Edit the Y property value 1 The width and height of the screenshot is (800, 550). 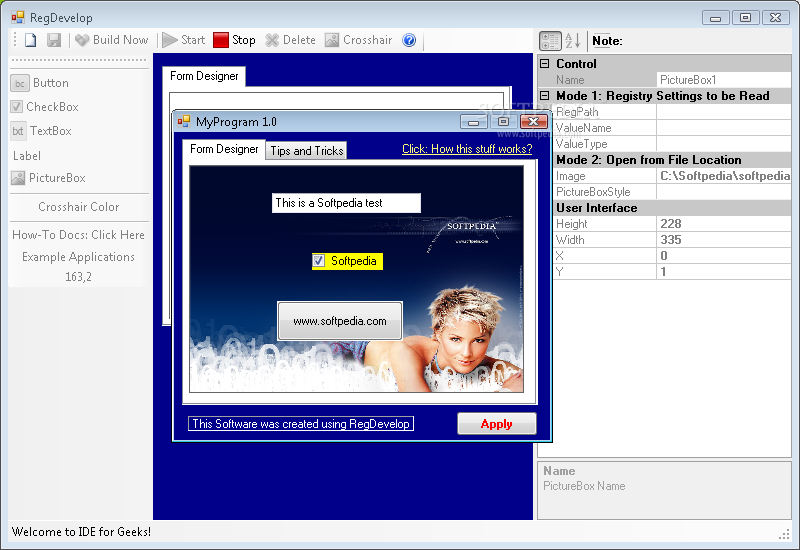tap(723, 272)
